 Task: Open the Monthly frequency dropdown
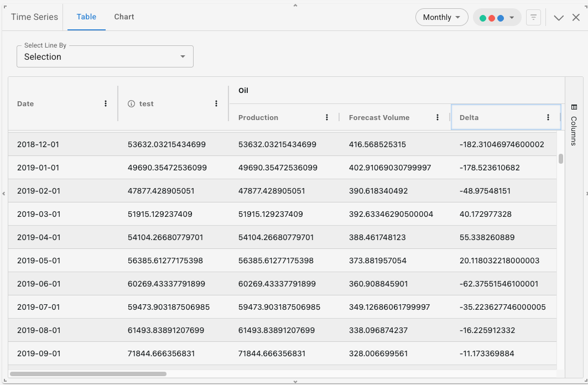click(441, 17)
